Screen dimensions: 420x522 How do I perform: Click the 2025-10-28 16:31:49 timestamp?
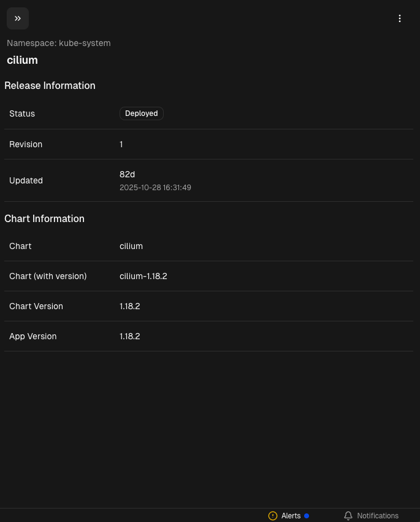(x=155, y=188)
